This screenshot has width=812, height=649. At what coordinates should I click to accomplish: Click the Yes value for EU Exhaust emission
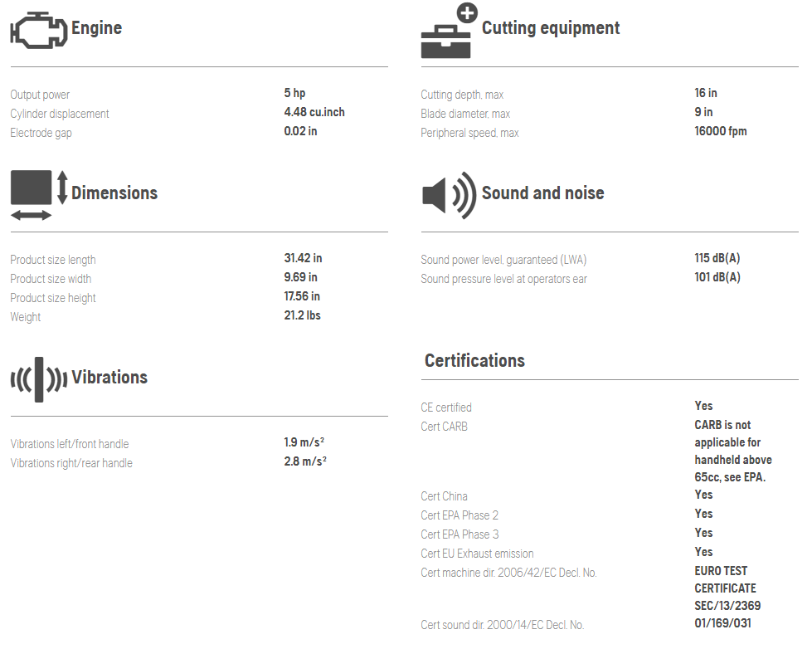tap(704, 552)
